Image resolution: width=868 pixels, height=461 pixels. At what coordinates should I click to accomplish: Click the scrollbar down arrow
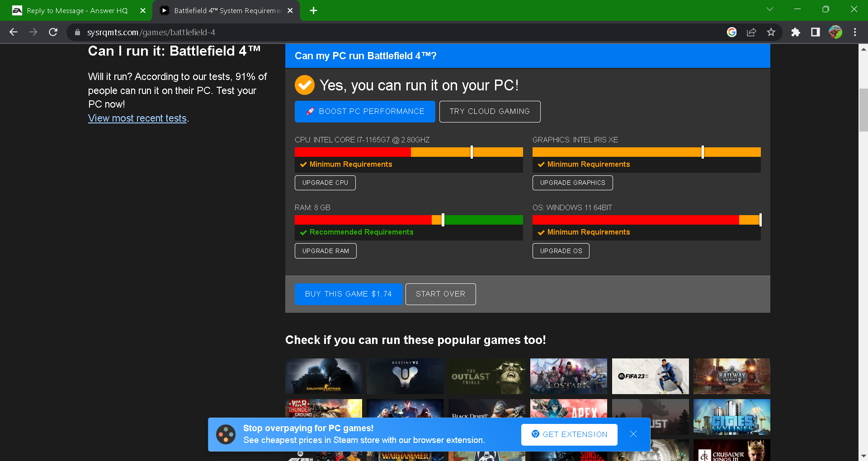point(863,456)
